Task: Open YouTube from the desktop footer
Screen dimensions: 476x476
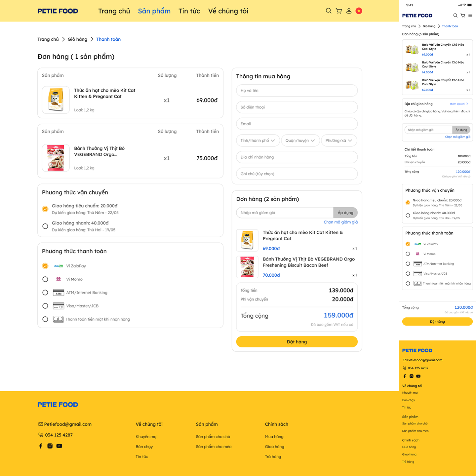Action: click(59, 446)
